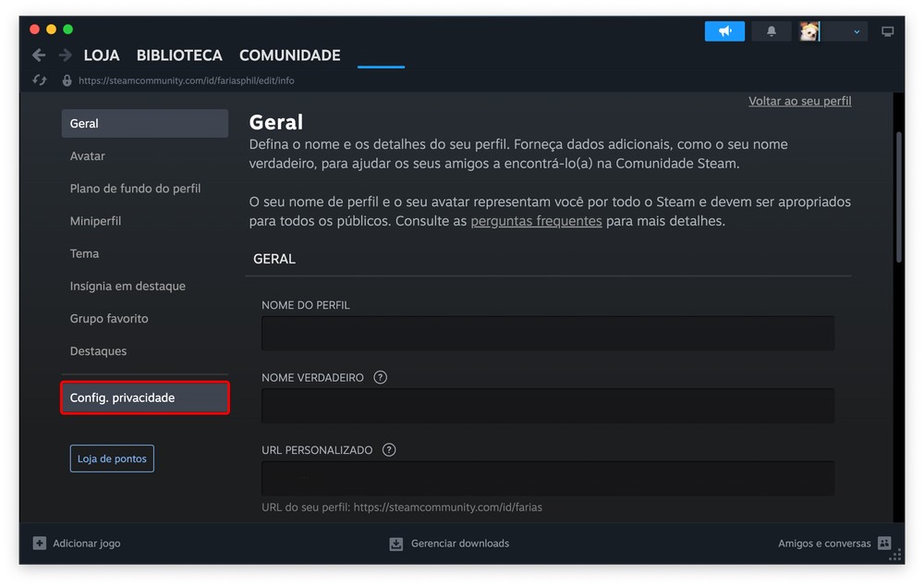Click the NOME DO PERFIL input field

coord(548,333)
